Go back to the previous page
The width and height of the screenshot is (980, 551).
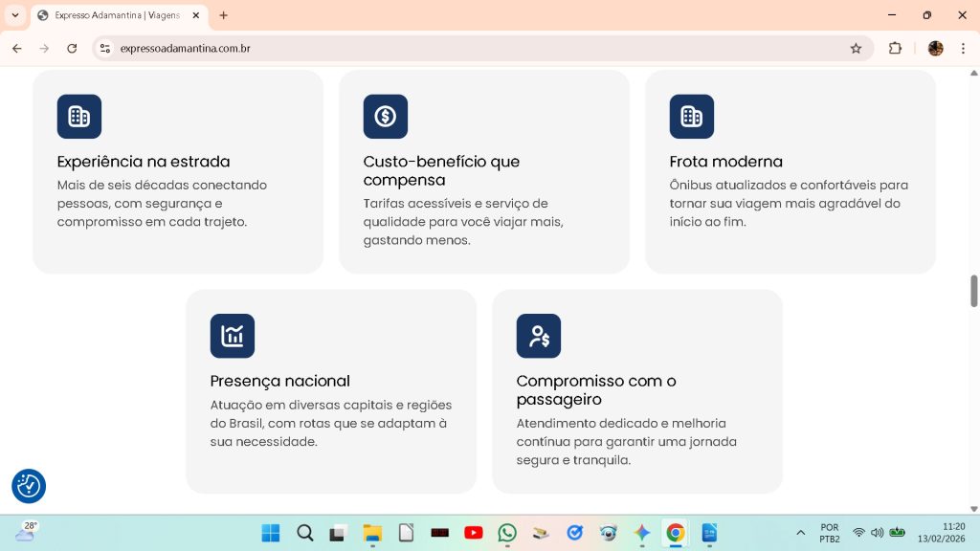coord(16,48)
